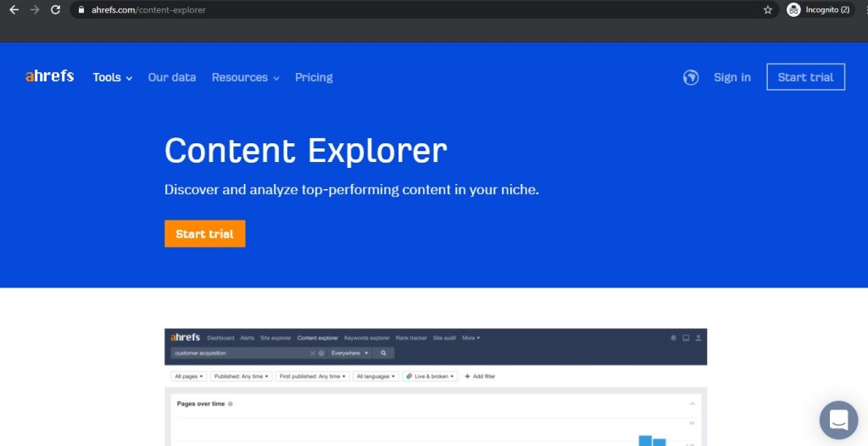Viewport: 868px width, 446px height.
Task: Click the monitor icon in the product screenshot header
Action: tap(686, 337)
